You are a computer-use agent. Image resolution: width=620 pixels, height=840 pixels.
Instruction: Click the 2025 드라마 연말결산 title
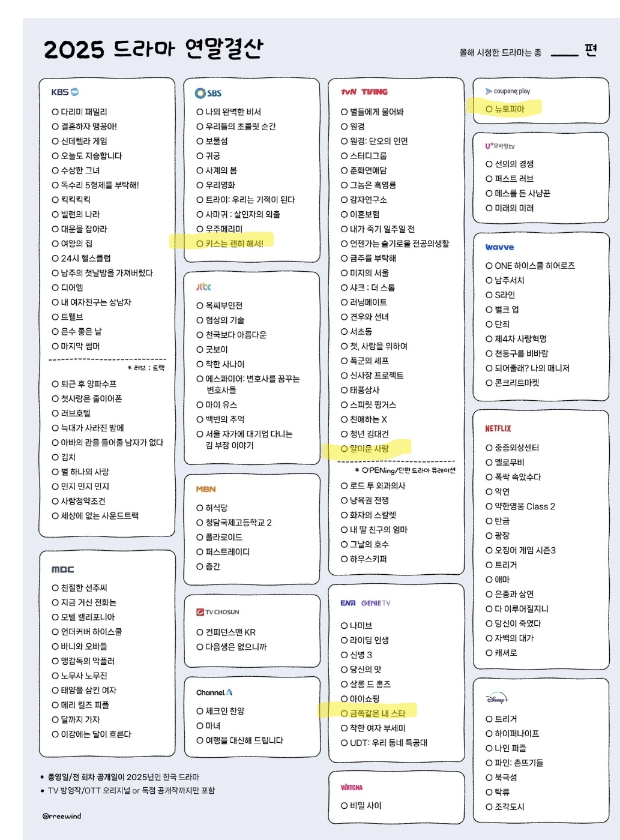[154, 49]
